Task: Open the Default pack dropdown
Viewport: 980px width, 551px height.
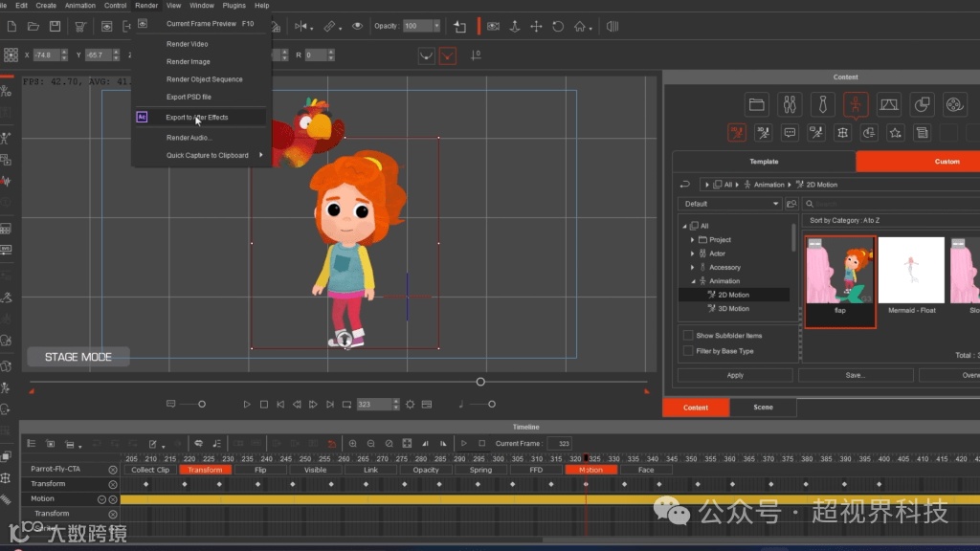Action: point(730,204)
